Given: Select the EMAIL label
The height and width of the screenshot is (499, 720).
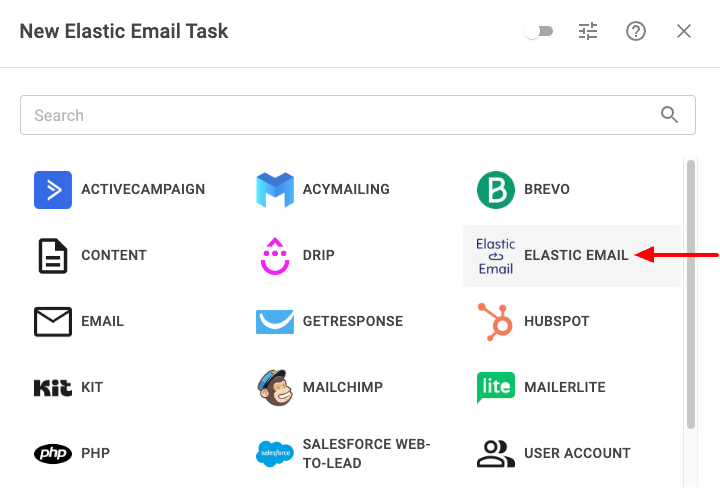Looking at the screenshot, I should pyautogui.click(x=102, y=321).
